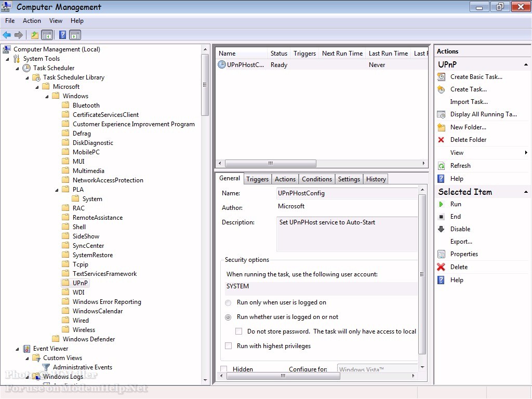The image size is (532, 399).
Task: Toggle the Hidden checkbox
Action: (224, 369)
